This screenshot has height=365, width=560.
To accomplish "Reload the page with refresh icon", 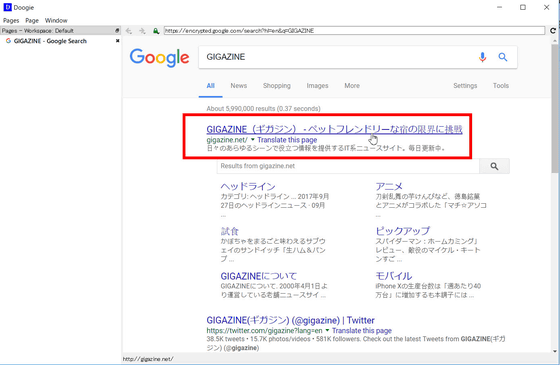I will tap(553, 31).
